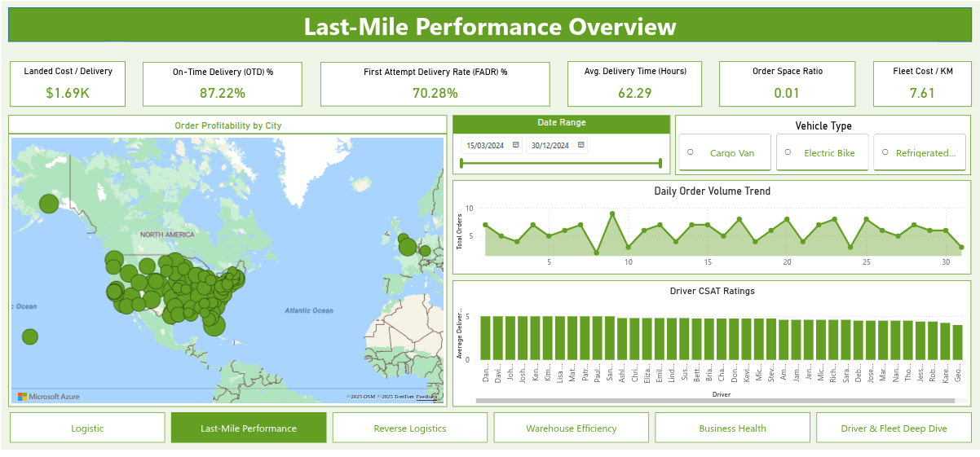
Task: Open the Reverse Logistics page tab
Action: point(410,428)
